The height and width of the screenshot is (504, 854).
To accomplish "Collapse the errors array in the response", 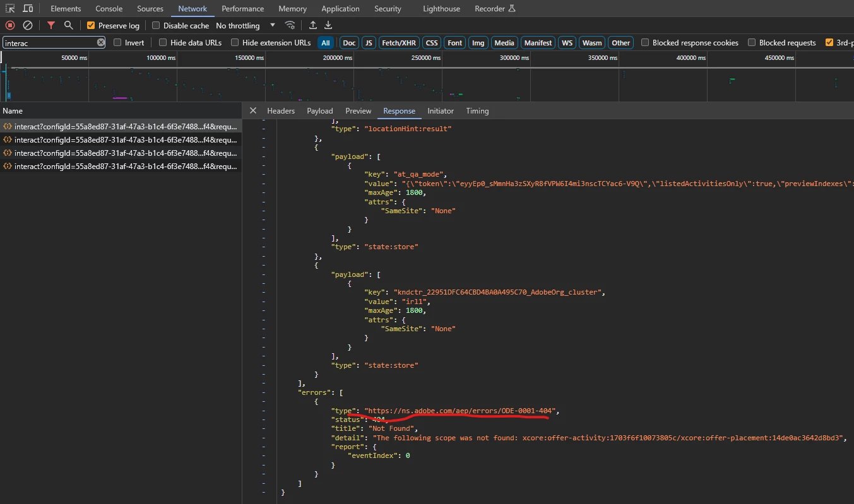I will tap(264, 392).
